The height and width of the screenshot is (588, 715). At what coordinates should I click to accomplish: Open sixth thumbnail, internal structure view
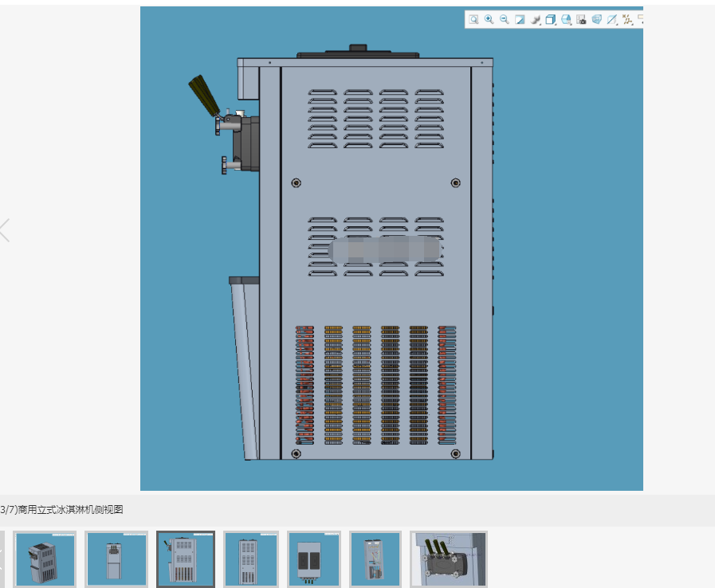click(375, 559)
